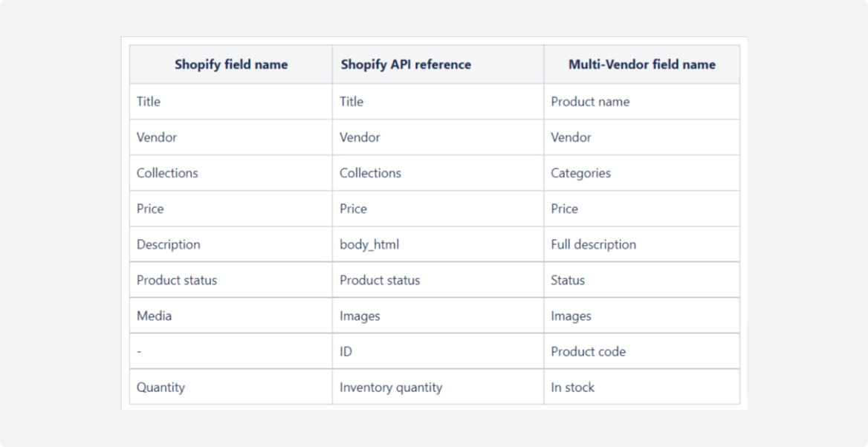Click the dash cell in the ID row
868x447 pixels.
[x=140, y=351]
